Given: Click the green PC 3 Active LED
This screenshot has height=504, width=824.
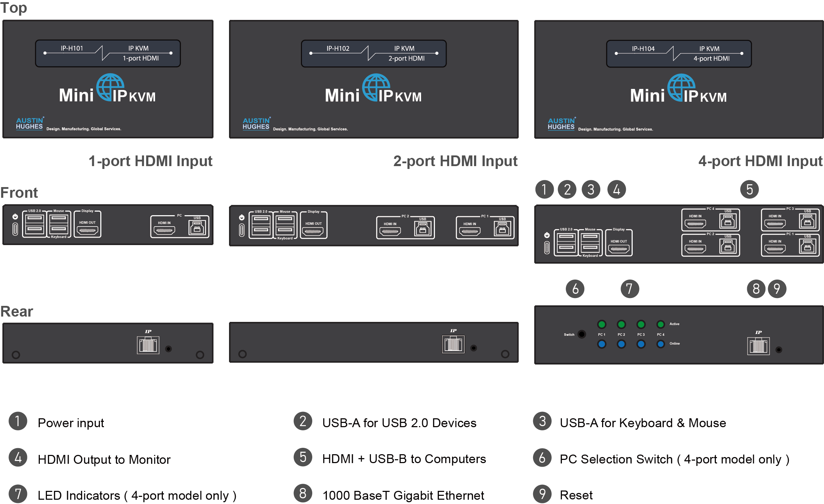Looking at the screenshot, I should pos(641,324).
